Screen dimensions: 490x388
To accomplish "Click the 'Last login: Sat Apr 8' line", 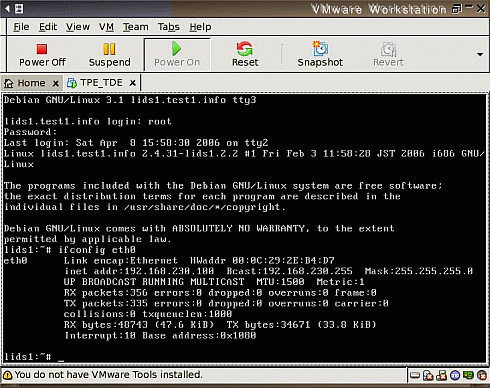I will tap(136, 143).
